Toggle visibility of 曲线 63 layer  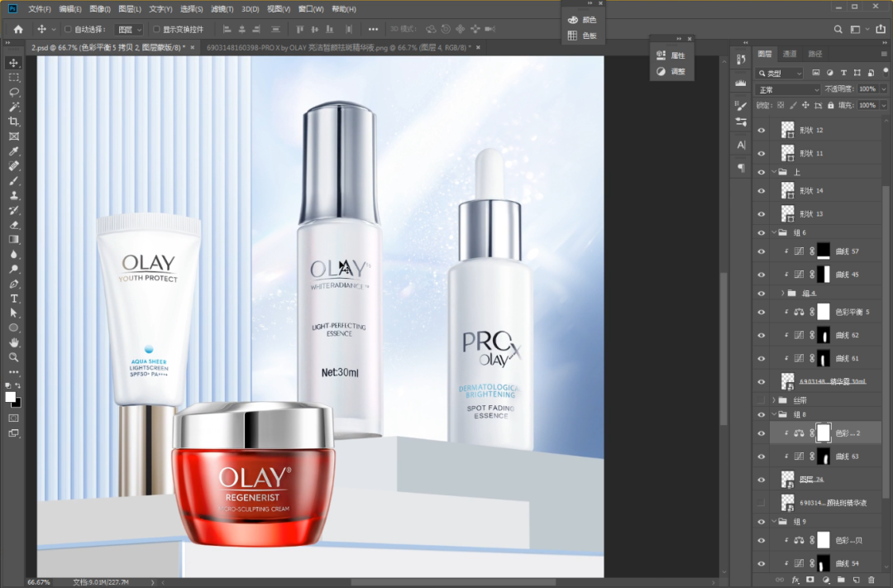(762, 457)
